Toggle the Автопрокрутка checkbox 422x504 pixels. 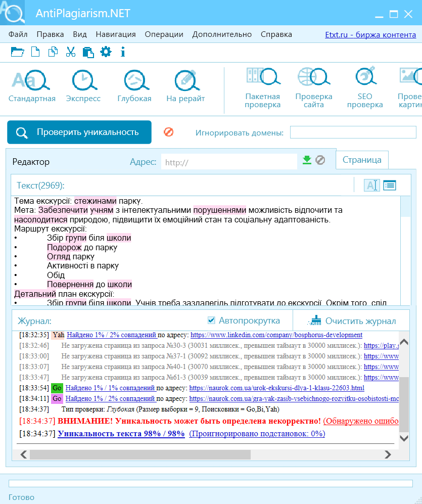click(x=211, y=320)
